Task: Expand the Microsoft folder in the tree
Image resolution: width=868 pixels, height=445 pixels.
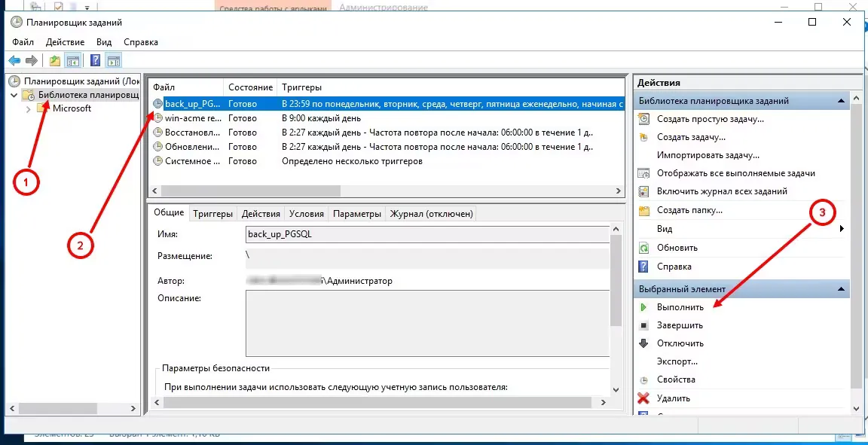Action: (x=29, y=108)
